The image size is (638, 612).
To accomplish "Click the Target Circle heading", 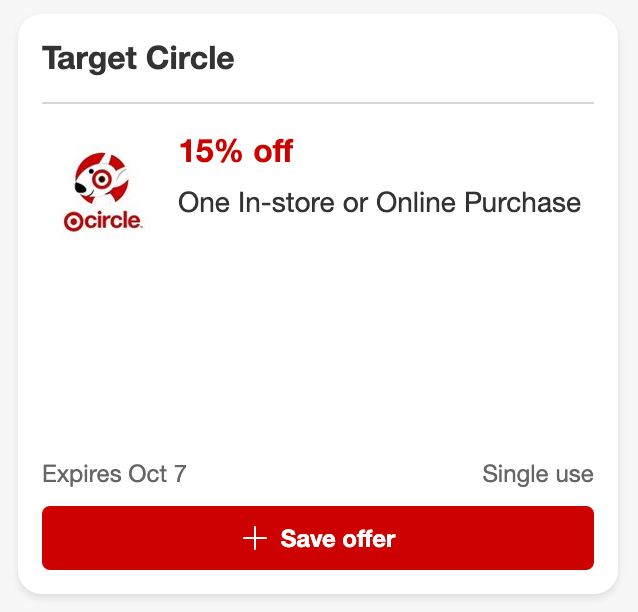I will coord(138,58).
